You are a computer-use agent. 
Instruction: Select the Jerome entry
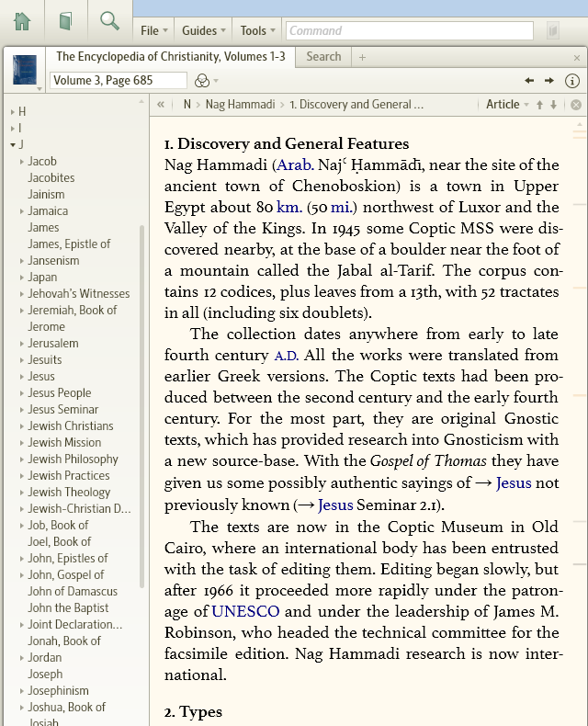(46, 327)
